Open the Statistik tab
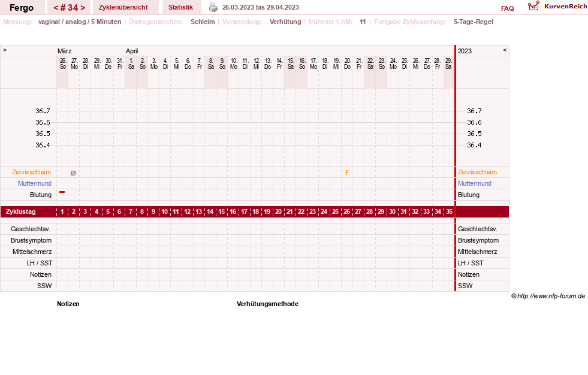Screen dimensions: 588x375 click(181, 7)
